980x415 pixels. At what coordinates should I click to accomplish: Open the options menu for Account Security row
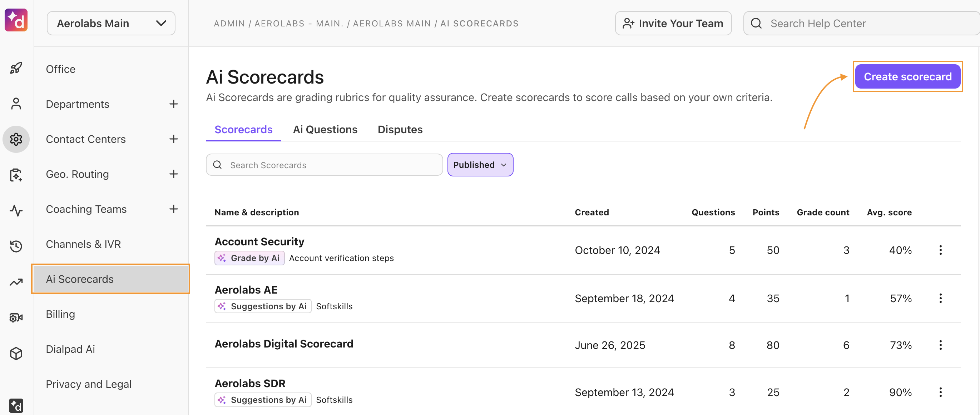940,250
